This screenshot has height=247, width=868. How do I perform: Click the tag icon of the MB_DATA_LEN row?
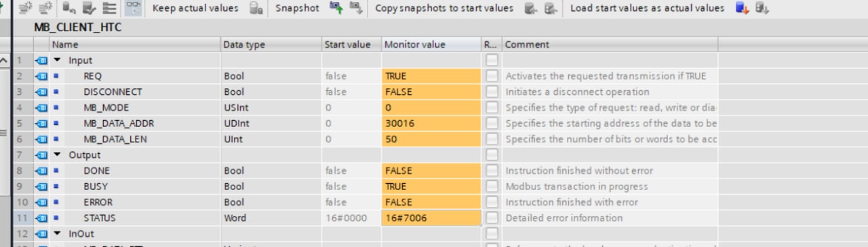coord(41,138)
